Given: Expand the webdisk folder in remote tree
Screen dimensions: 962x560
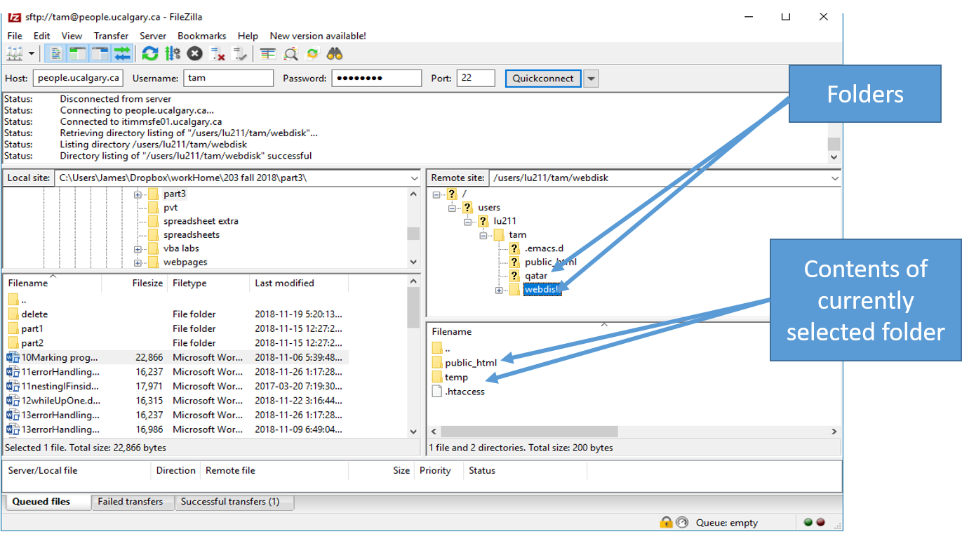Looking at the screenshot, I should (x=499, y=290).
